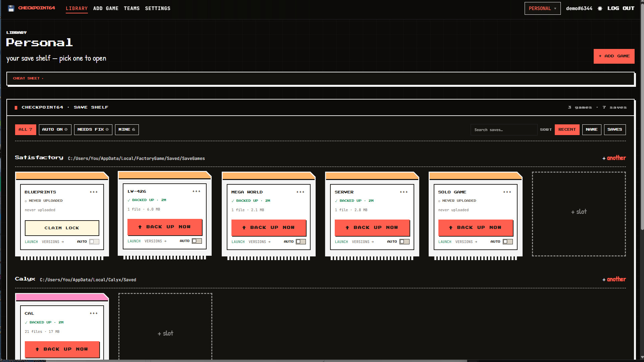Click the demo#6344 username
This screenshot has width=644, height=362.
(x=579, y=8)
